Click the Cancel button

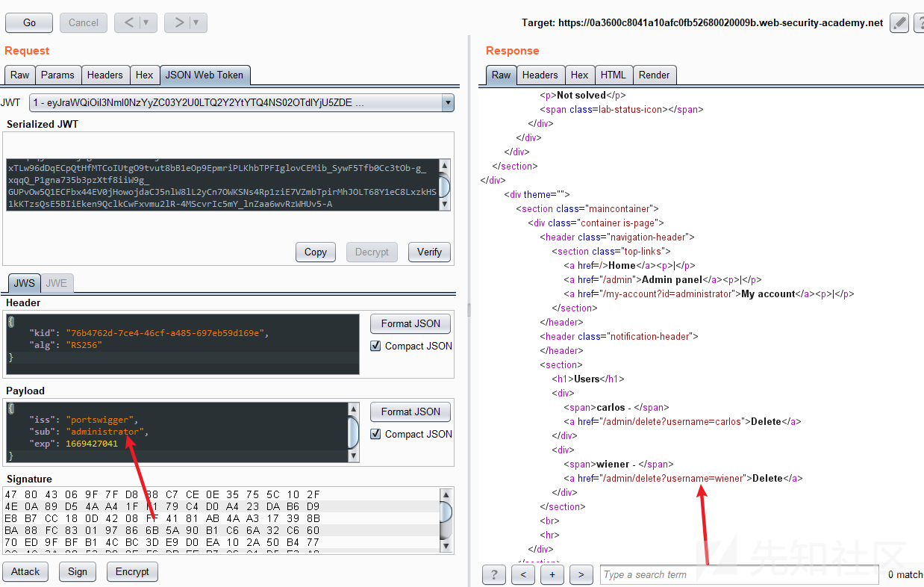(84, 22)
